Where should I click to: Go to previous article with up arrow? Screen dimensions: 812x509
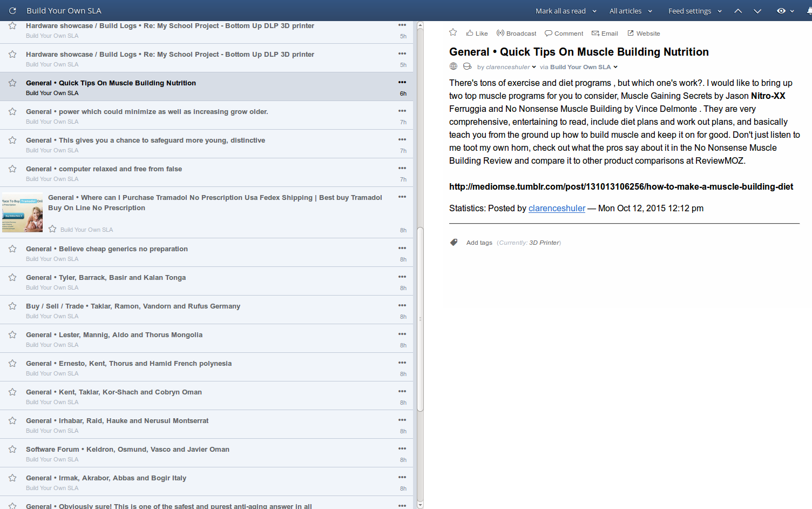coord(738,11)
